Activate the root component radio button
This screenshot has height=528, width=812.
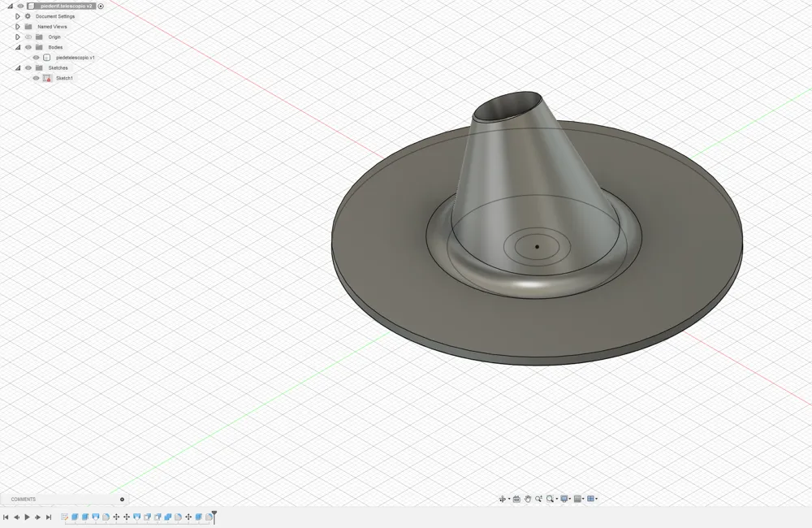click(101, 6)
